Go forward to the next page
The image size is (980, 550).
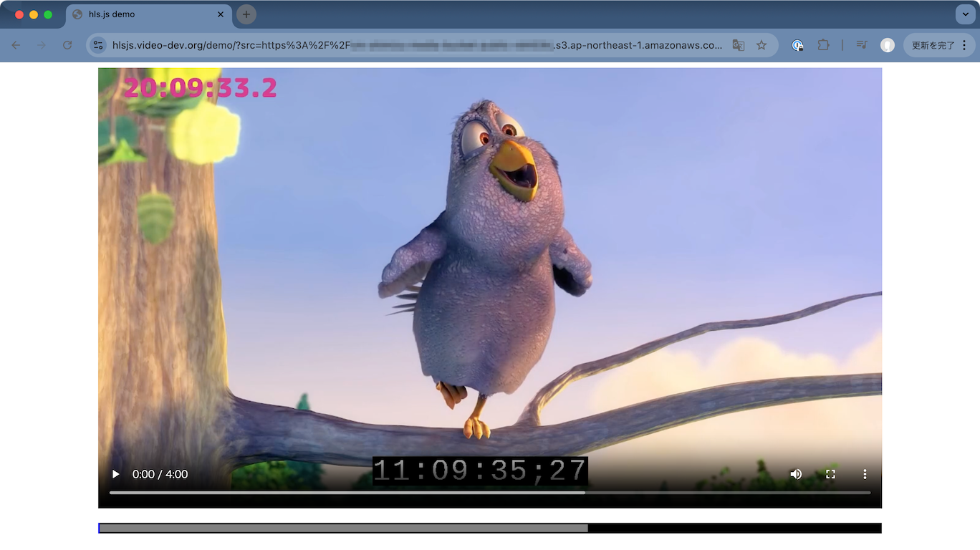[42, 45]
